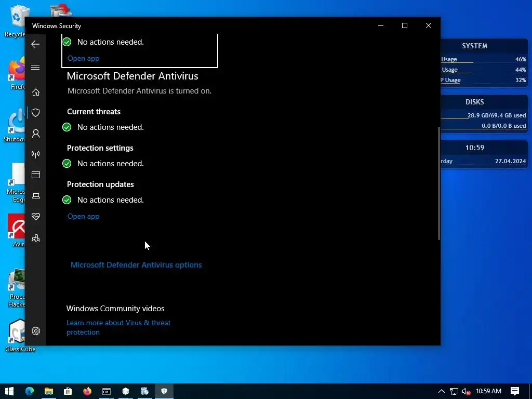Image resolution: width=532 pixels, height=399 pixels.
Task: Open Family options people icon
Action: 36,238
